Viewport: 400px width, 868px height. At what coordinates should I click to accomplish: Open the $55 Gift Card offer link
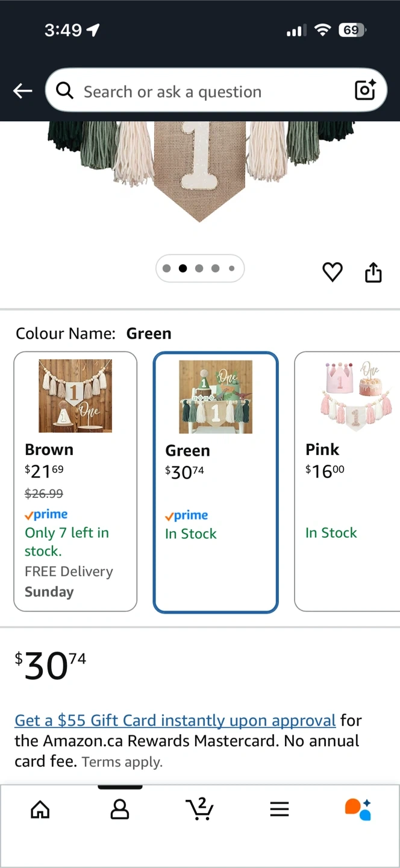[175, 720]
